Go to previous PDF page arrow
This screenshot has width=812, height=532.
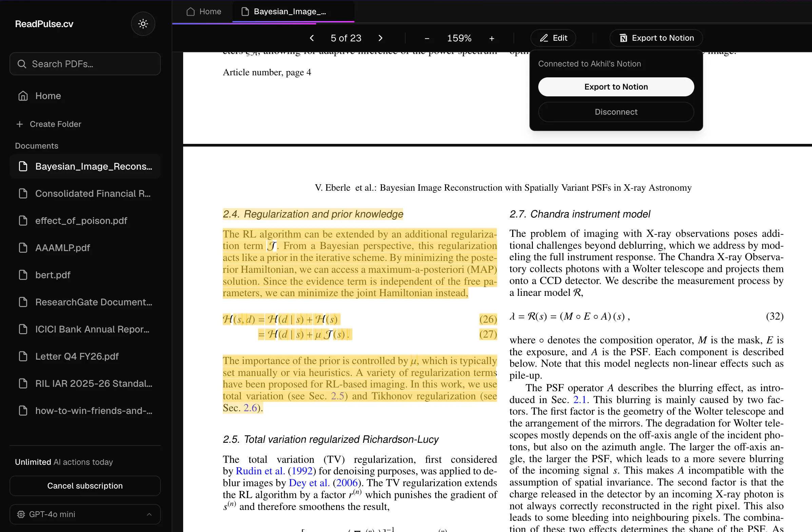[311, 38]
